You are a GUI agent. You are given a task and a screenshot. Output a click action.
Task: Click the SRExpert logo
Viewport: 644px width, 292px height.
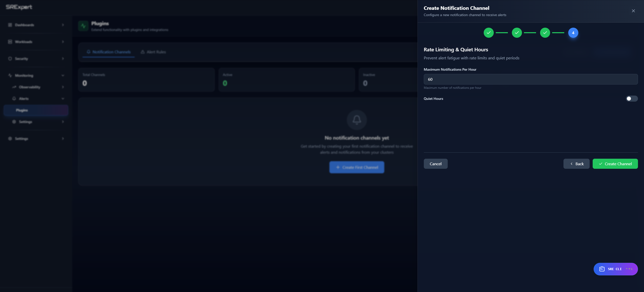(19, 7)
